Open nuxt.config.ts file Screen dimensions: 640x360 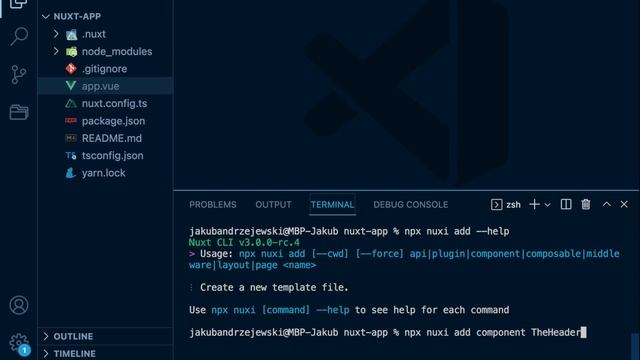click(x=114, y=103)
